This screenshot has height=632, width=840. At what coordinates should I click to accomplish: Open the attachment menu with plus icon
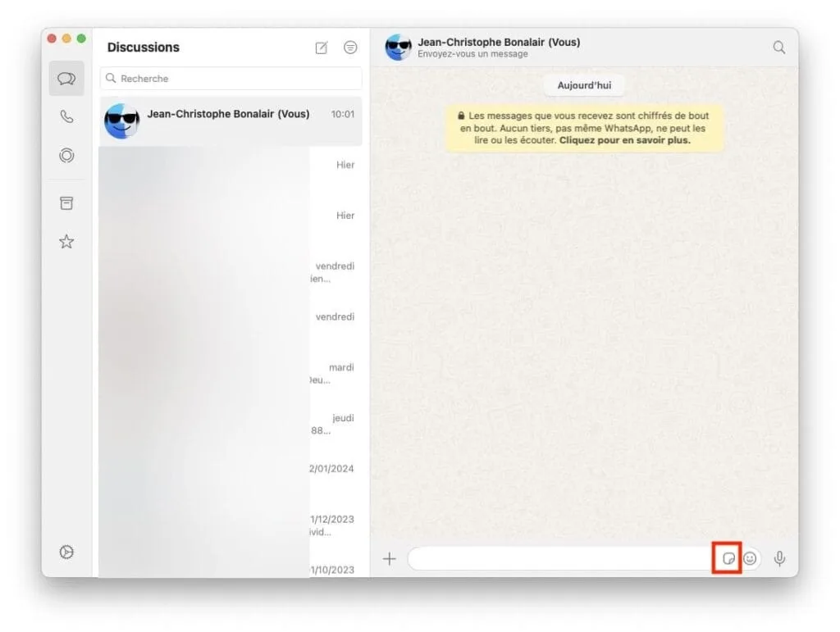[x=390, y=558]
